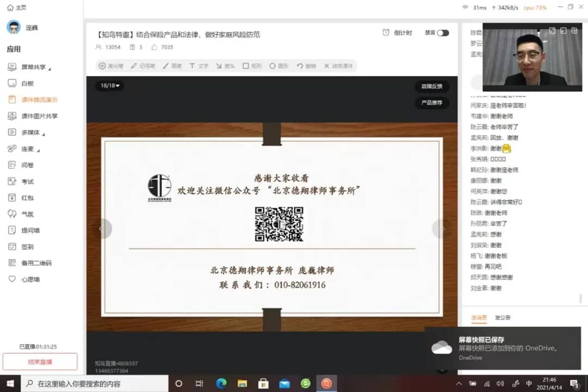Image resolution: width=588 pixels, height=392 pixels.
Task: Open 课件图片共享 courseware image sharing
Action: pyautogui.click(x=33, y=116)
